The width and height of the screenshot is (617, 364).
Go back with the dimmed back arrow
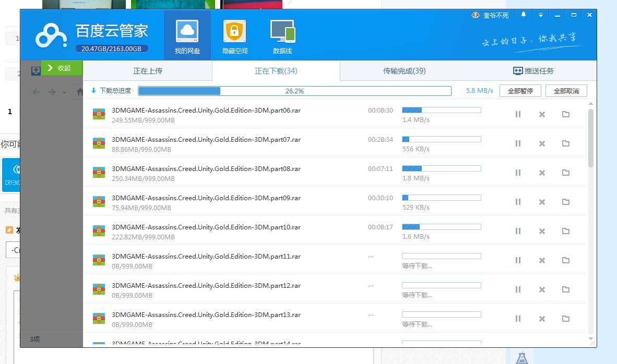[x=36, y=92]
